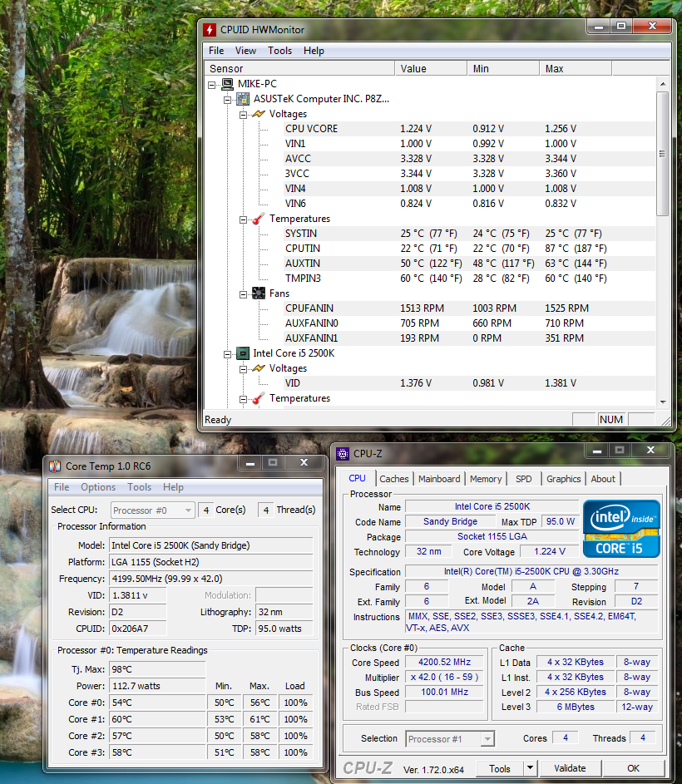Click the Fans icon in HWMonitor

(258, 293)
